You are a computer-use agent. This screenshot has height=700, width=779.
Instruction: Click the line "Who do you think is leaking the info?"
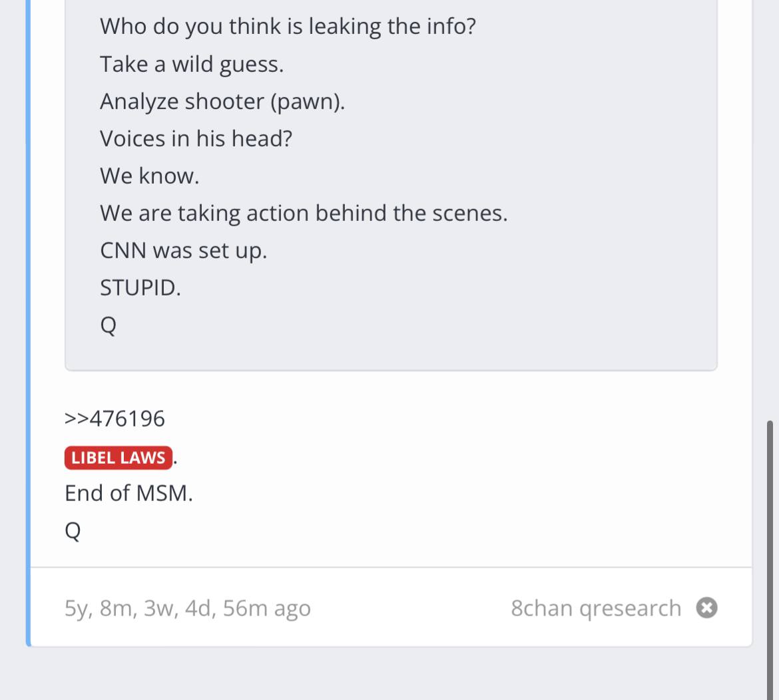tap(288, 27)
